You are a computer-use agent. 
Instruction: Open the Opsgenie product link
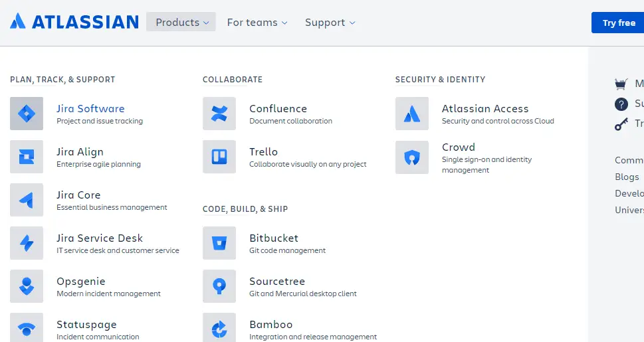[81, 282]
